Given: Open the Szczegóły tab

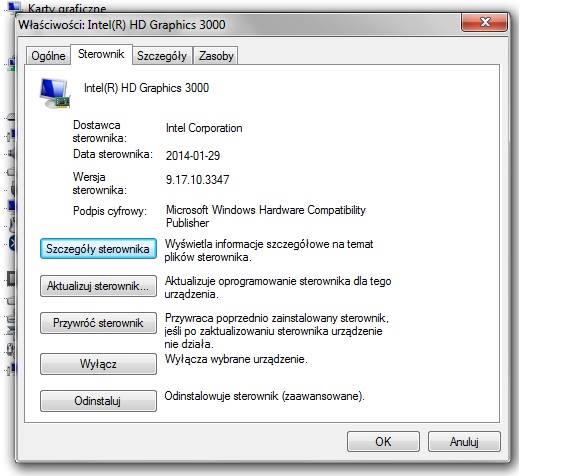Looking at the screenshot, I should 162,56.
